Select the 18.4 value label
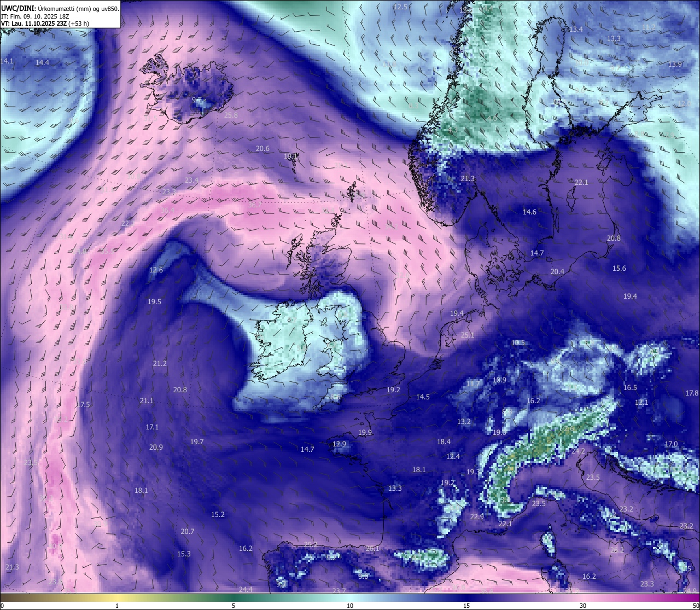Viewport: 700px width, 610px height. pyautogui.click(x=444, y=442)
